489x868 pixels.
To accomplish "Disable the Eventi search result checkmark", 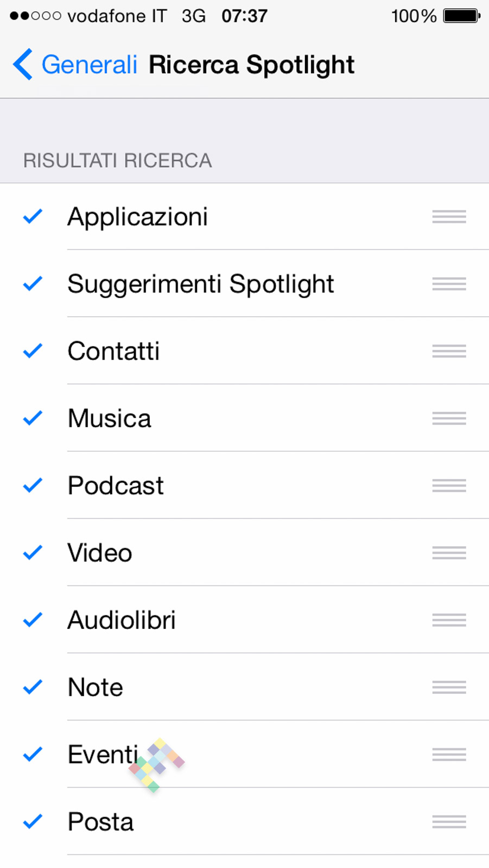I will click(33, 755).
